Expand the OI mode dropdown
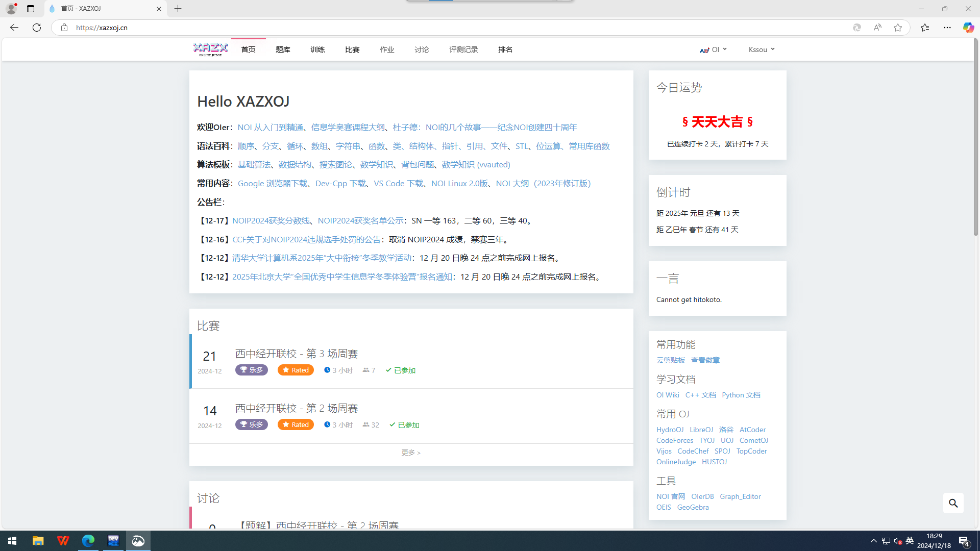 point(714,49)
